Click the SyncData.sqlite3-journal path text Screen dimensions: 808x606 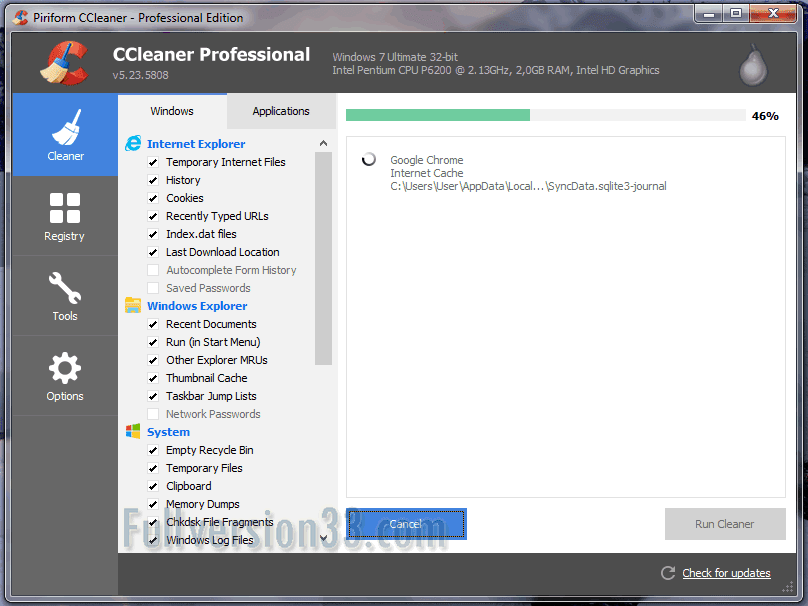(528, 186)
